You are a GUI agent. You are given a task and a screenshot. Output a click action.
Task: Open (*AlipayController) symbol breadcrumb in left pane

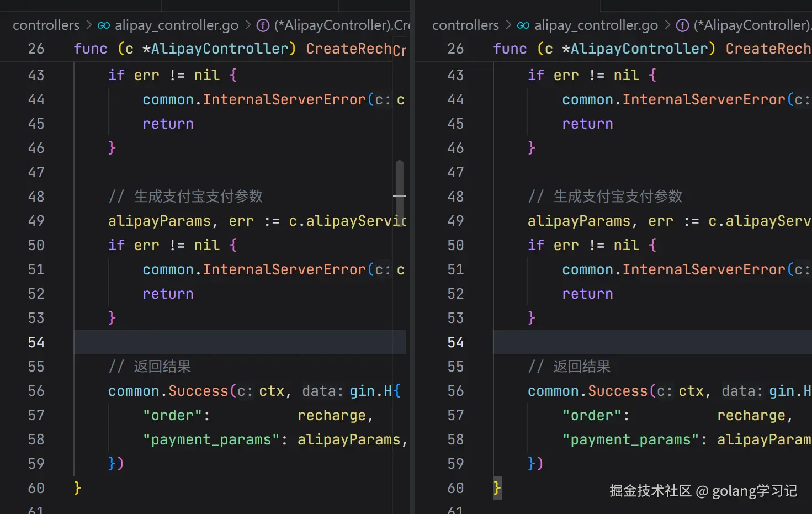[342, 25]
